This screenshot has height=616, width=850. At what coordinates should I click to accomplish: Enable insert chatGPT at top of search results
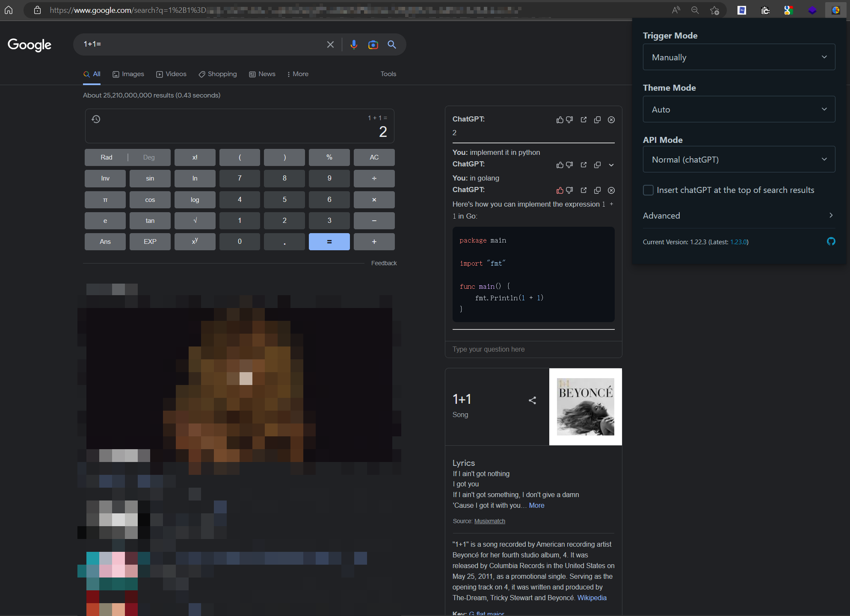[x=648, y=190]
